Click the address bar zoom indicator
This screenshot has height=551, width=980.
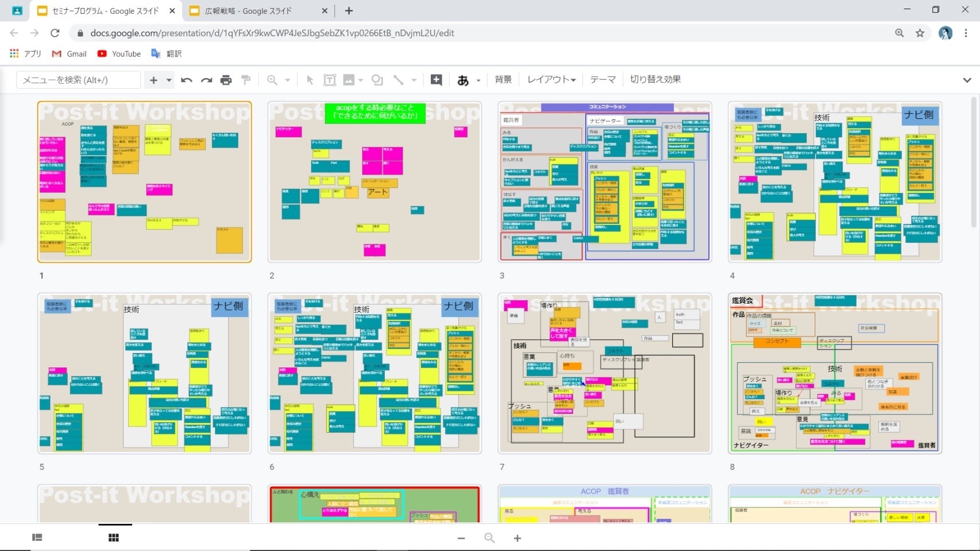(900, 33)
